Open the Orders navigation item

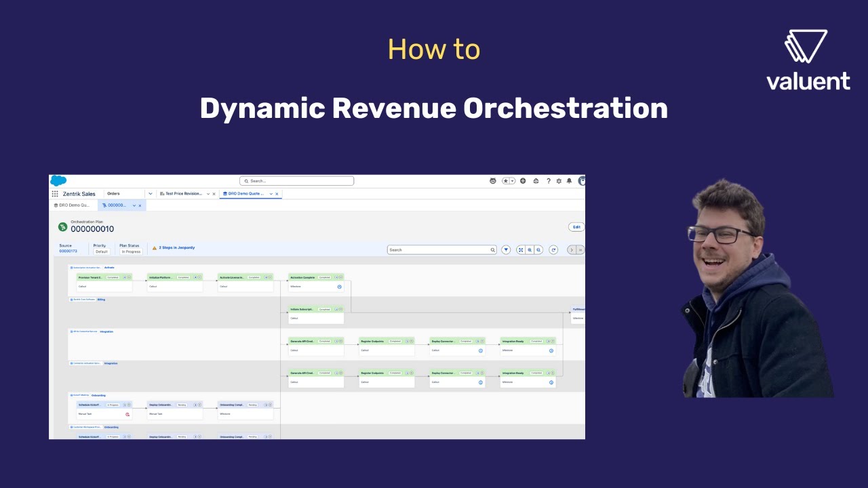[113, 194]
